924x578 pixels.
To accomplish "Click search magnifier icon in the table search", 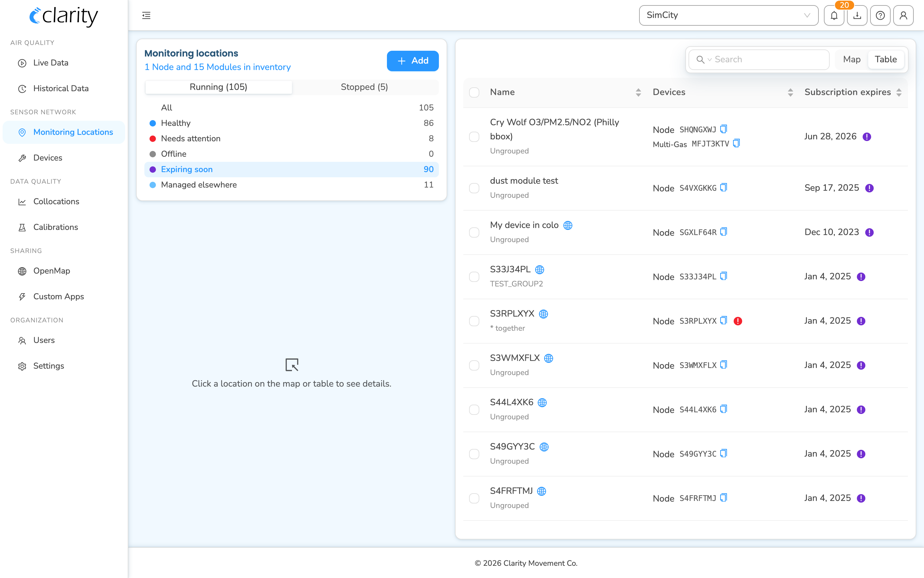I will [x=700, y=60].
